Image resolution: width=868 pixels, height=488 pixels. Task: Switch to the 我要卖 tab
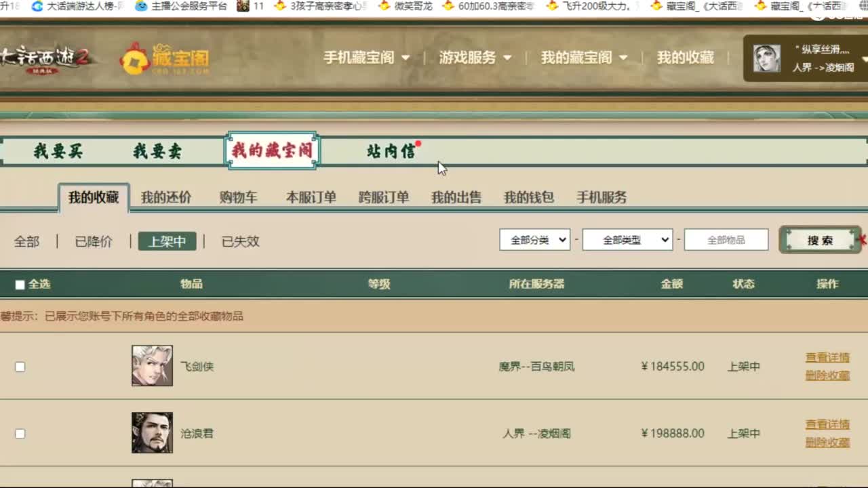[x=157, y=151]
